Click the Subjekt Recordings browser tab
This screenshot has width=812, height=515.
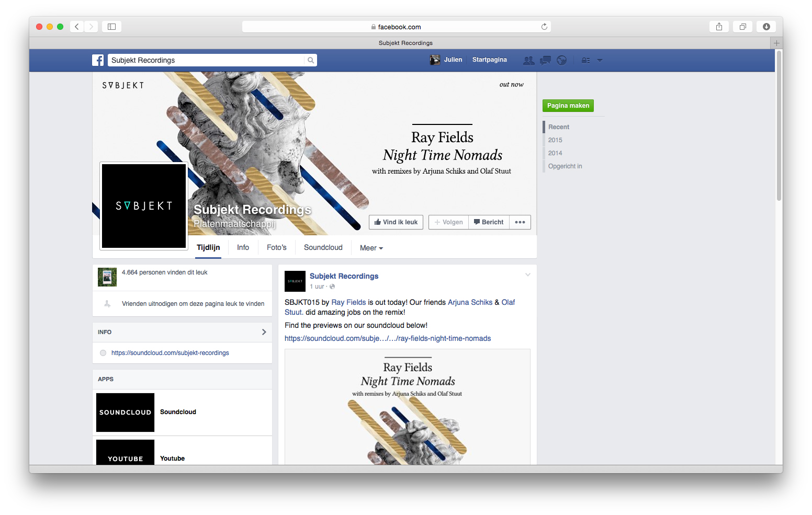pyautogui.click(x=405, y=43)
